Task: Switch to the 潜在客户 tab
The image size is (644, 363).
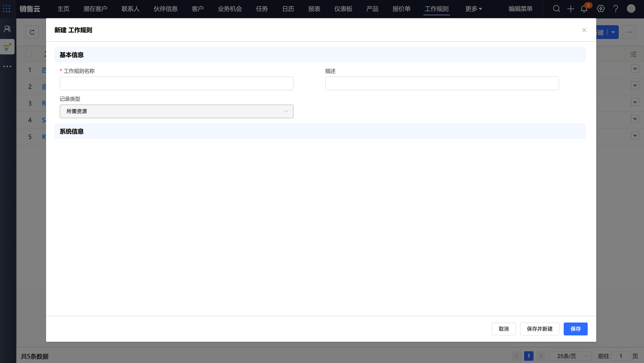Action: point(95,9)
